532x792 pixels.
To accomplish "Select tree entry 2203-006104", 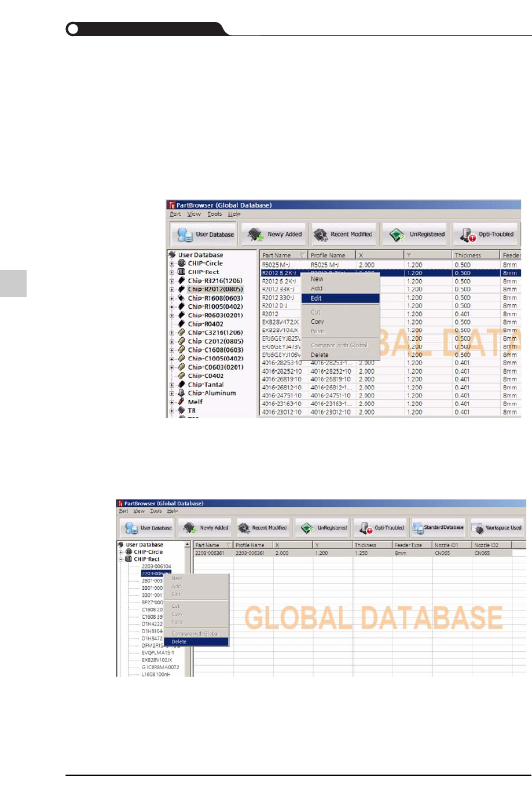I will 156,567.
